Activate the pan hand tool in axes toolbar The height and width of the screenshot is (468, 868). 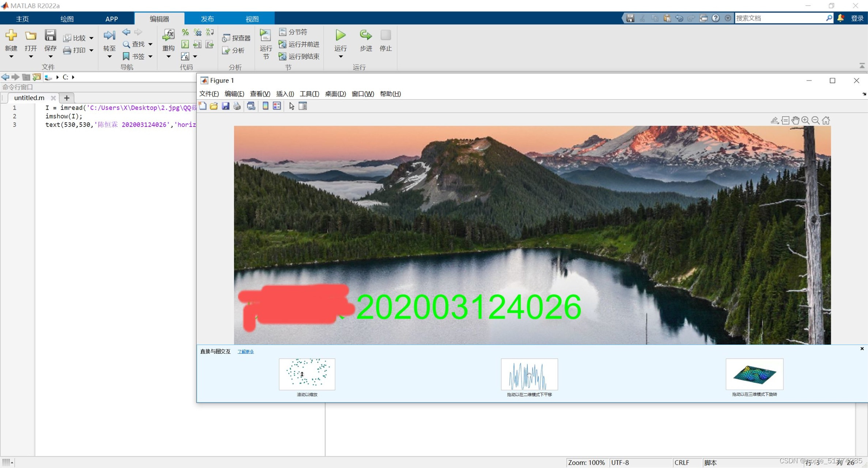tap(795, 120)
